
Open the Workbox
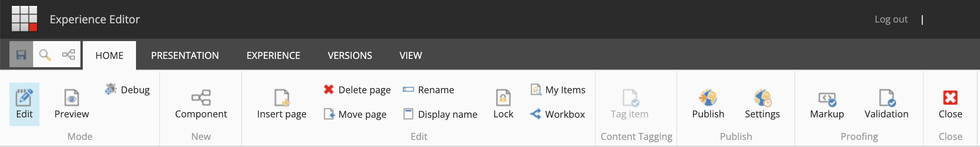pos(557,114)
